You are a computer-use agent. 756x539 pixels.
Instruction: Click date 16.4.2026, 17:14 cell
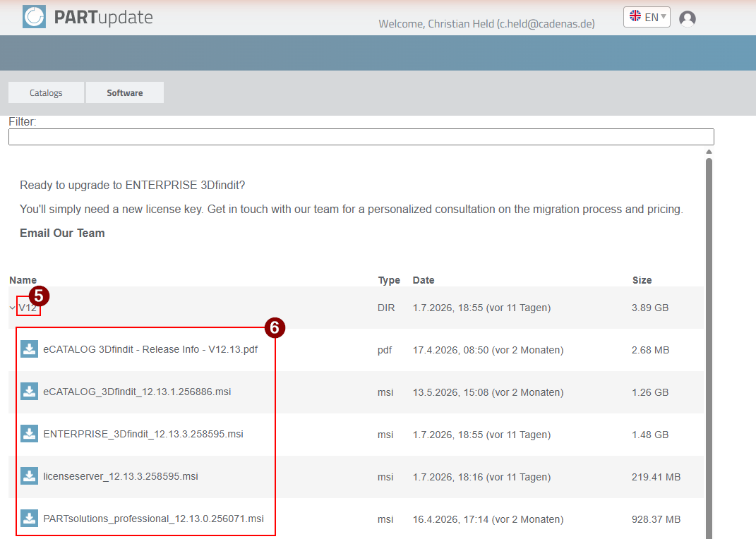coord(488,520)
